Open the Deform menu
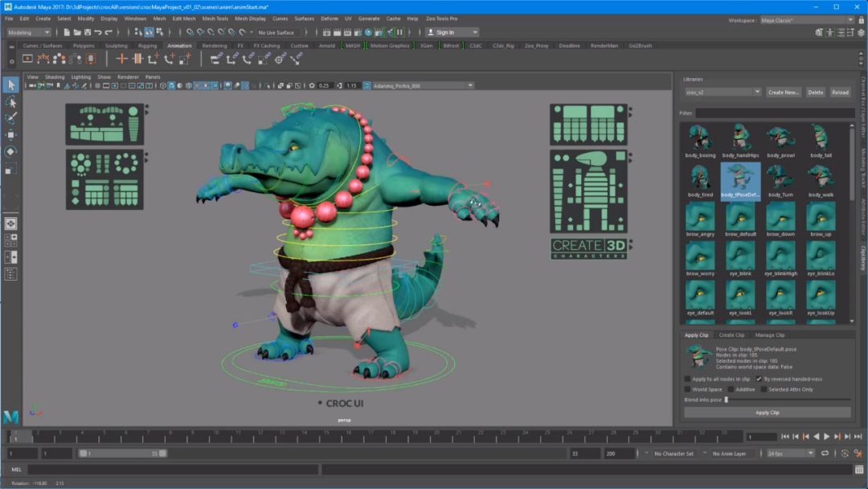This screenshot has width=868, height=489. pos(330,18)
